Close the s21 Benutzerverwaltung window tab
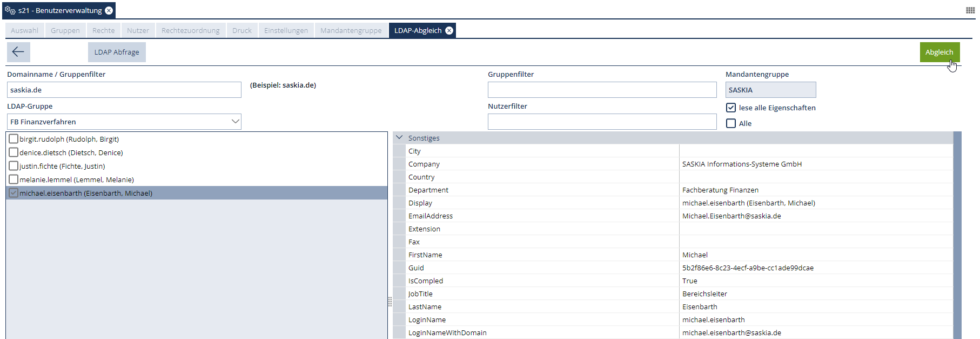The height and width of the screenshot is (339, 980). click(109, 11)
